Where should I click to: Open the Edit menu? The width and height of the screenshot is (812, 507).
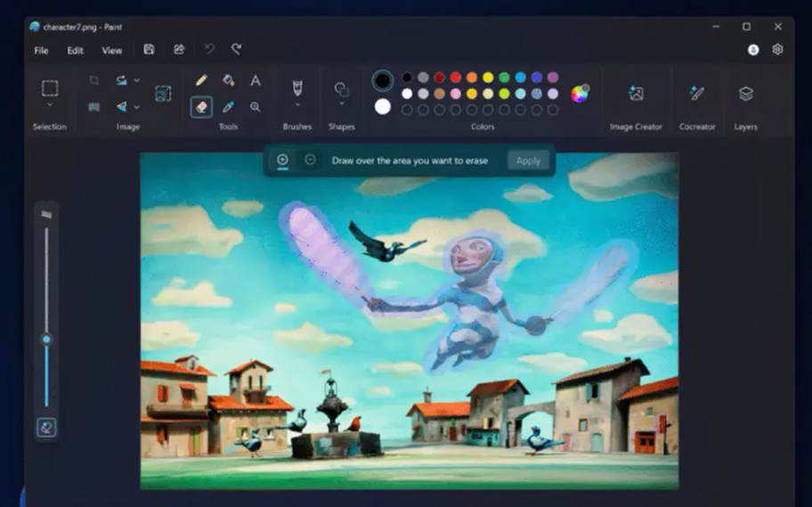tap(75, 50)
